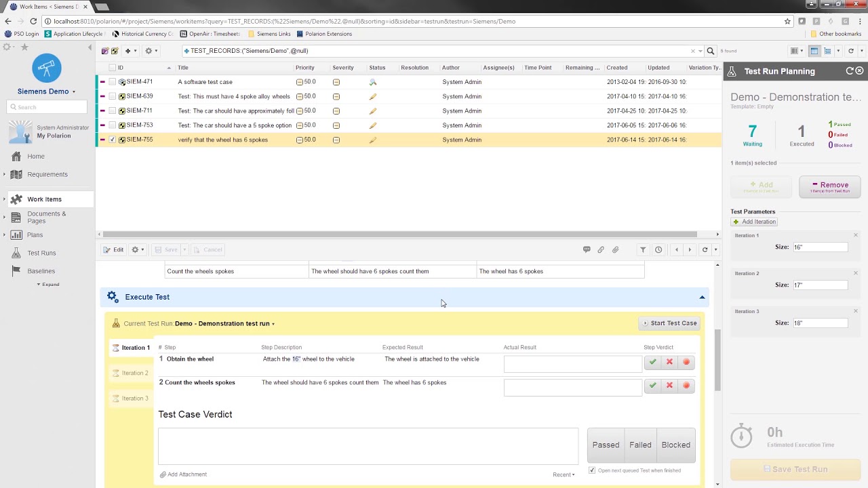Click the search magnifier icon in query bar
868x488 pixels.
(711, 51)
